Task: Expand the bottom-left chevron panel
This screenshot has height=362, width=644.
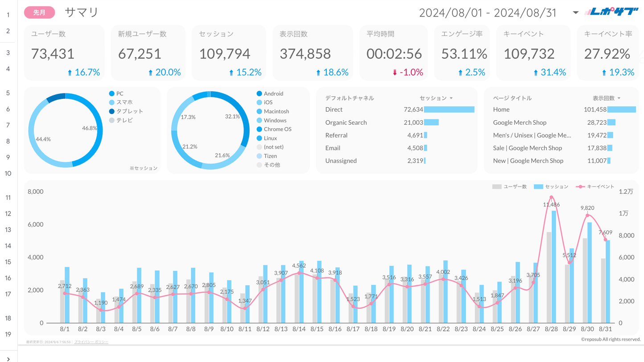Action: click(8, 358)
